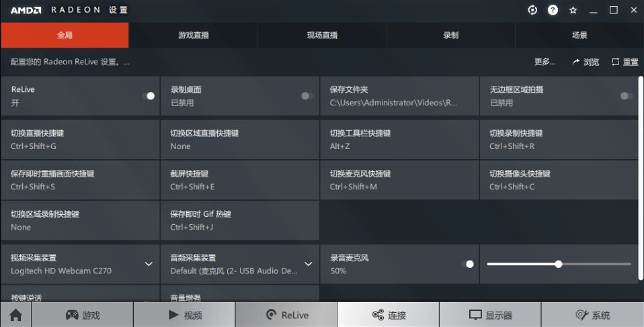Image resolution: width=644 pixels, height=327 pixels.
Task: Open the ReLive section in bottom bar
Action: [x=286, y=315]
